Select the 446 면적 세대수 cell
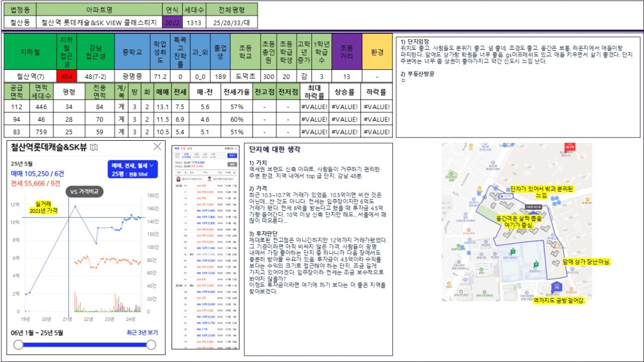The image size is (644, 362). pyautogui.click(x=41, y=106)
